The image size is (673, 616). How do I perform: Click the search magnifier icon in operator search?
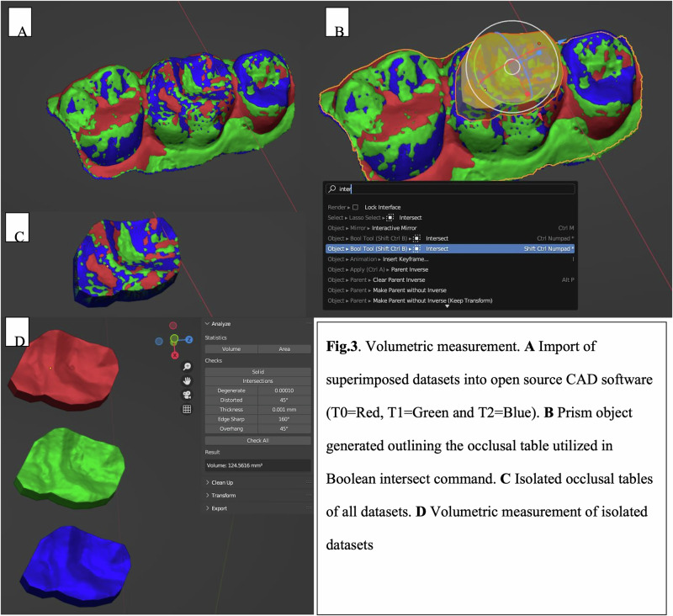(331, 189)
